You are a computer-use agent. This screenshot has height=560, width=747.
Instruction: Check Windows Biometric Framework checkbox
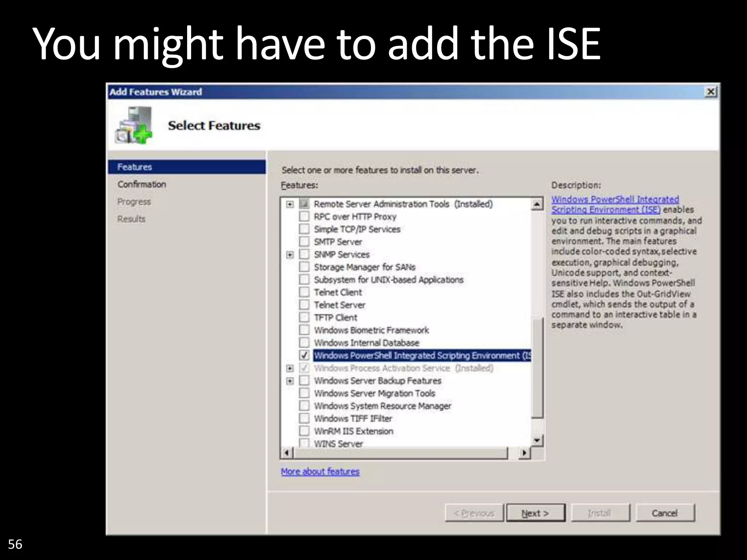pyautogui.click(x=304, y=330)
